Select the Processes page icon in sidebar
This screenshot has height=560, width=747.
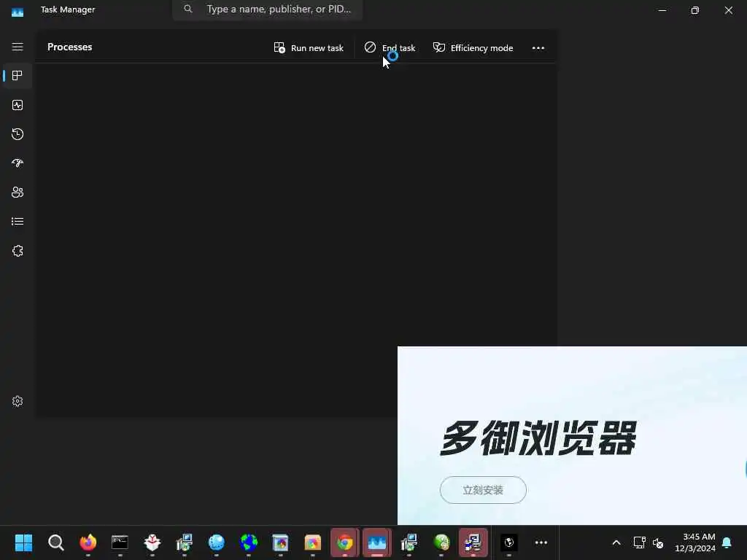coord(18,76)
